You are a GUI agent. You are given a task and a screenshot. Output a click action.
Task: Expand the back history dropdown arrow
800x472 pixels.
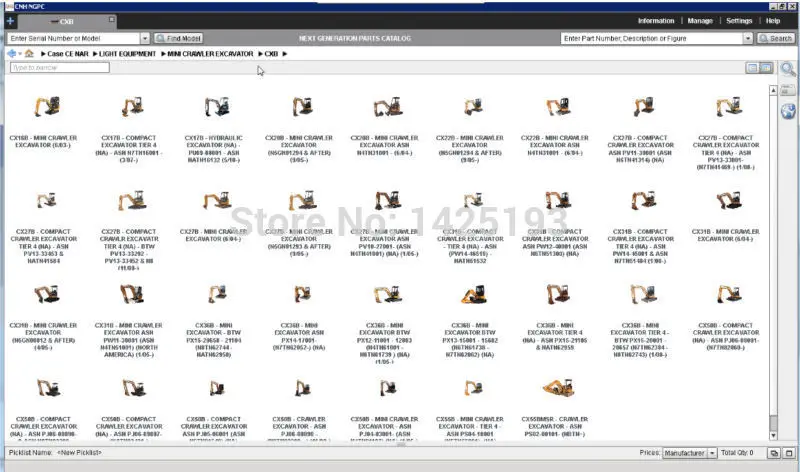[20, 54]
